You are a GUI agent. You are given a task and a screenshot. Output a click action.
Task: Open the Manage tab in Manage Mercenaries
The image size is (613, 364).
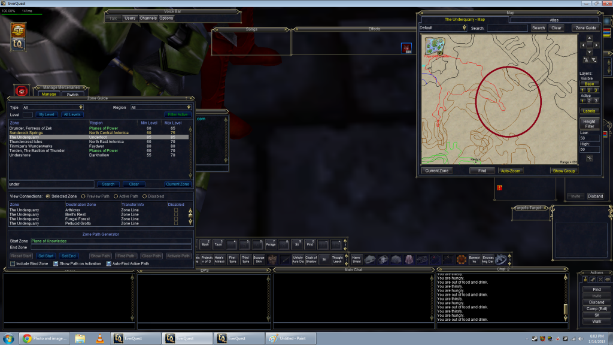pyautogui.click(x=49, y=94)
